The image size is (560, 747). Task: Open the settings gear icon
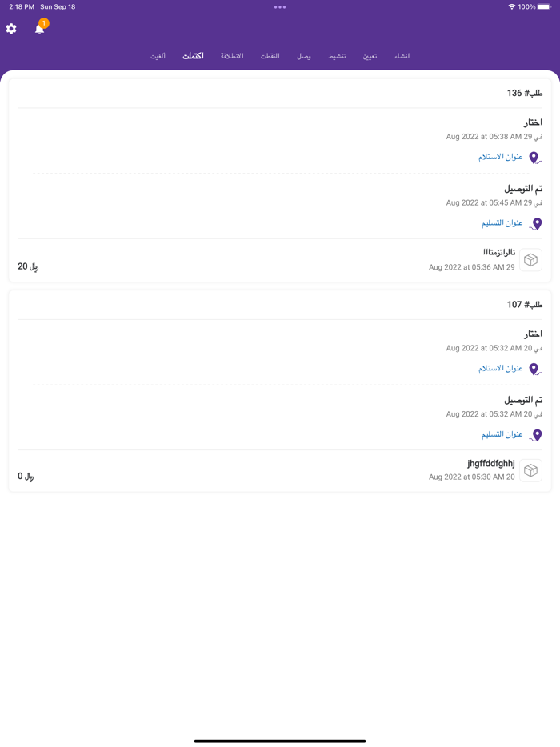pos(11,29)
